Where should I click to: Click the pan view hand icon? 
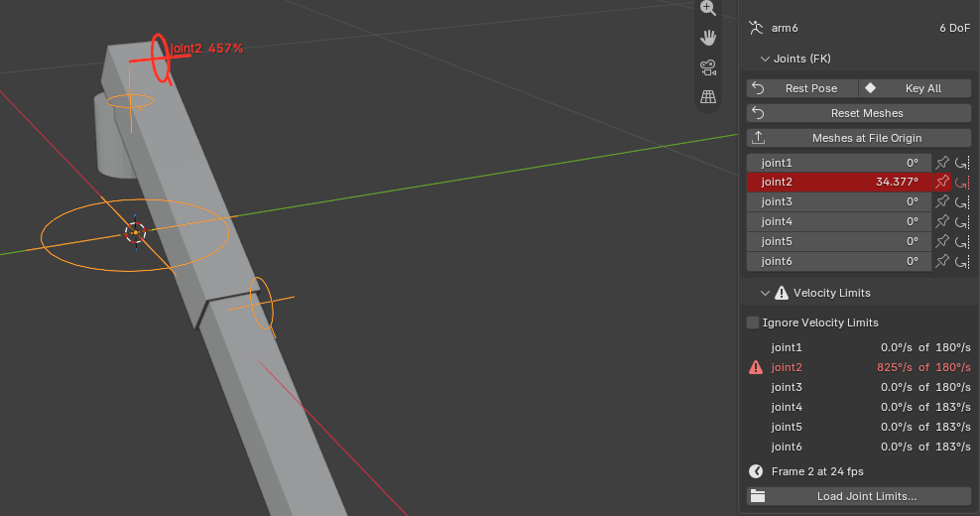click(708, 38)
